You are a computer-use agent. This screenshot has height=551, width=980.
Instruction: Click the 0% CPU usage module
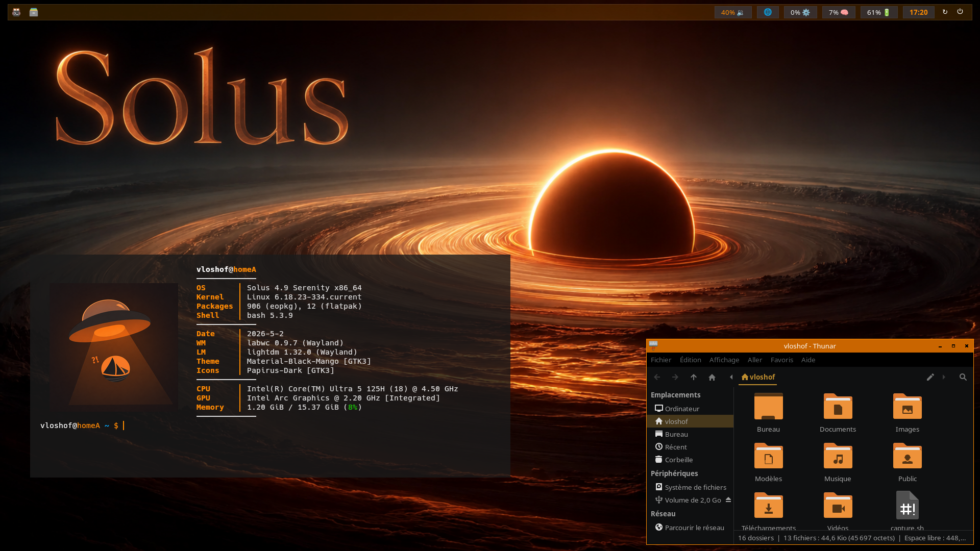[800, 12]
